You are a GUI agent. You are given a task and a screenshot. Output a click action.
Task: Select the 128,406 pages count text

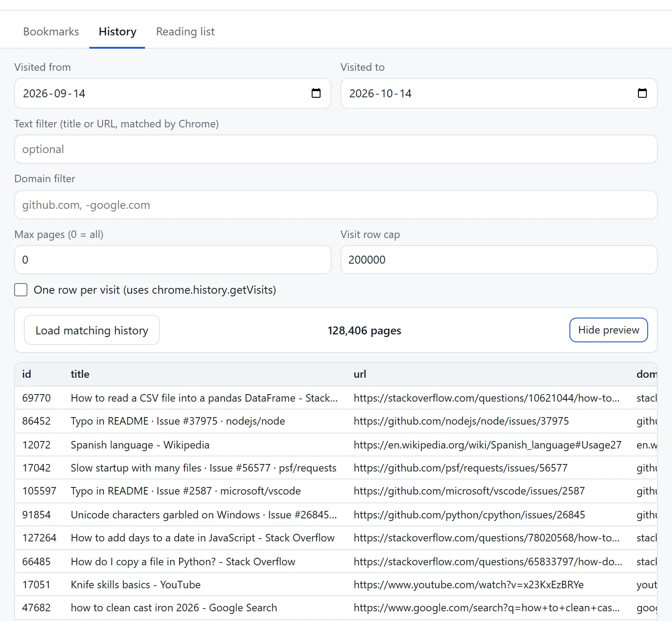364,330
